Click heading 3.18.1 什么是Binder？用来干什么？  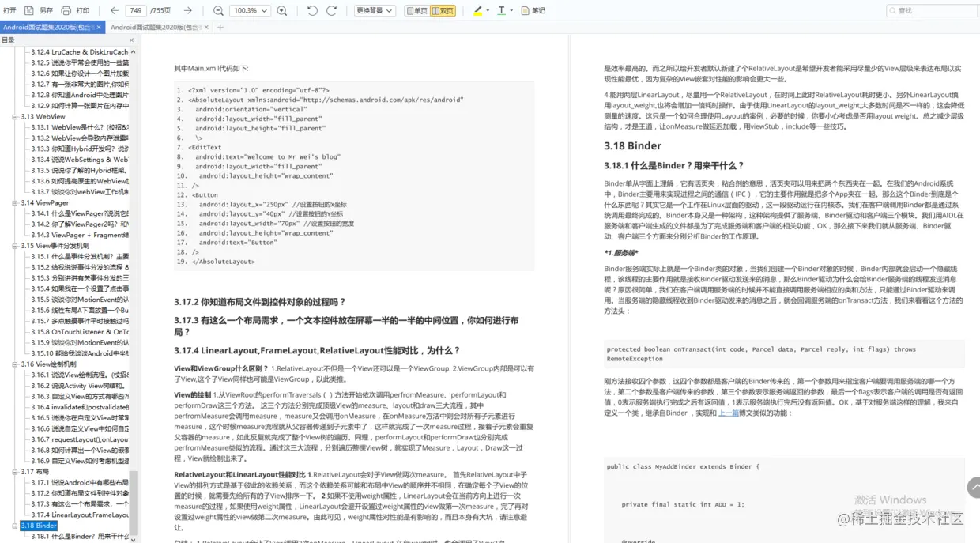click(674, 165)
